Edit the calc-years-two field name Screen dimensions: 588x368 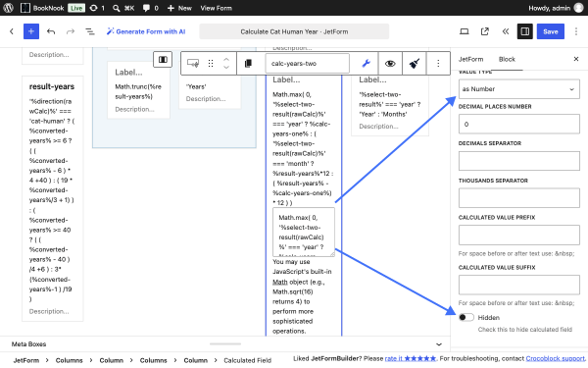point(308,63)
